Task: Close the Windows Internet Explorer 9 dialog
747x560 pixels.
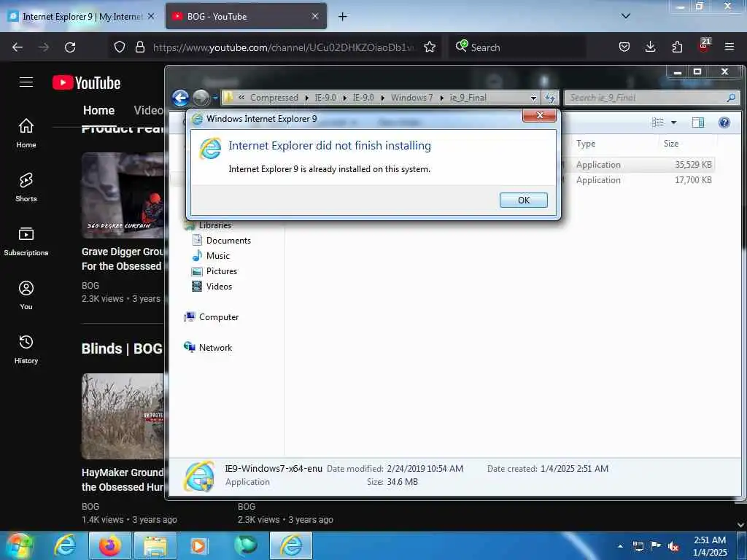Action: (539, 115)
